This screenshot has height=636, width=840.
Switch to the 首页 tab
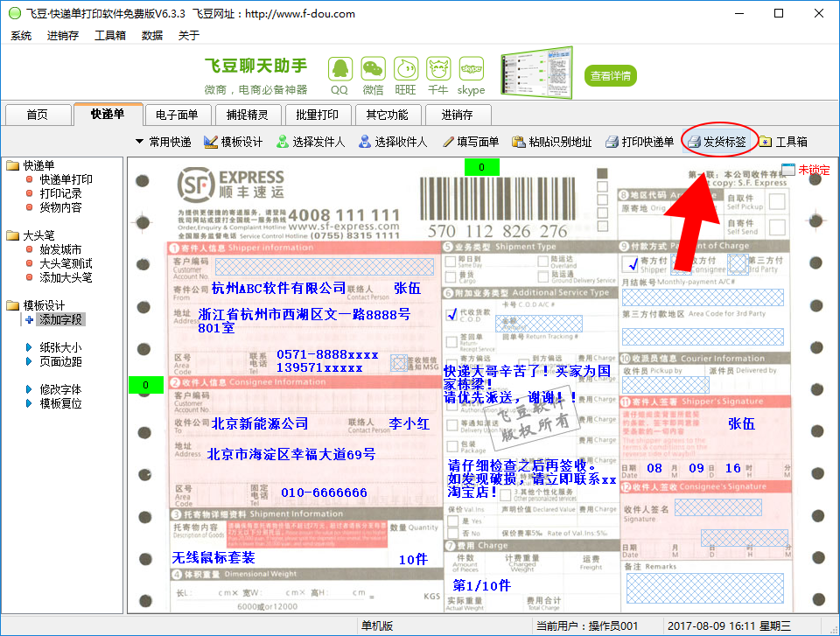[x=38, y=115]
